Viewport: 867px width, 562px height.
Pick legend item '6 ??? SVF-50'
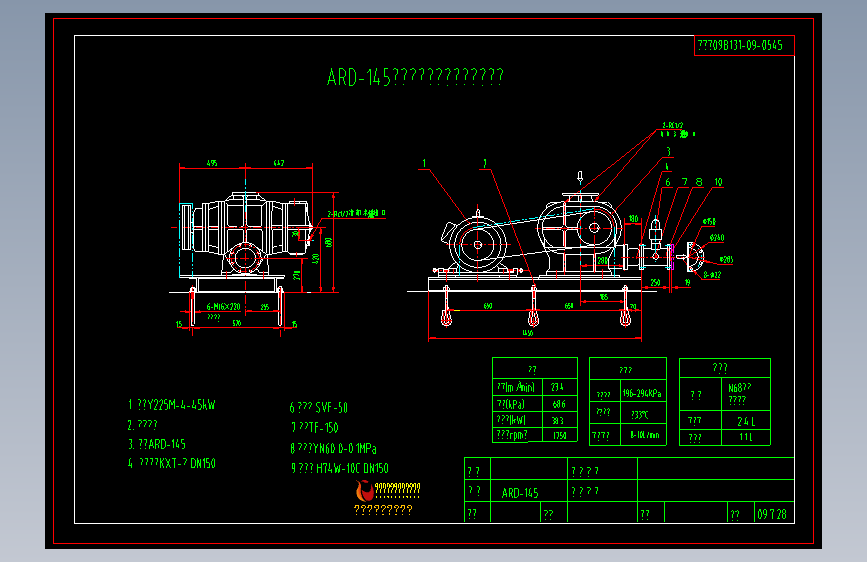click(318, 408)
